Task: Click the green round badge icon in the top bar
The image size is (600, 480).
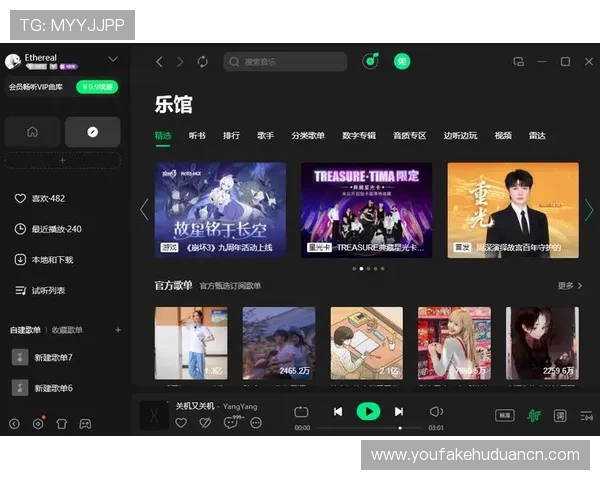Action: (x=402, y=61)
